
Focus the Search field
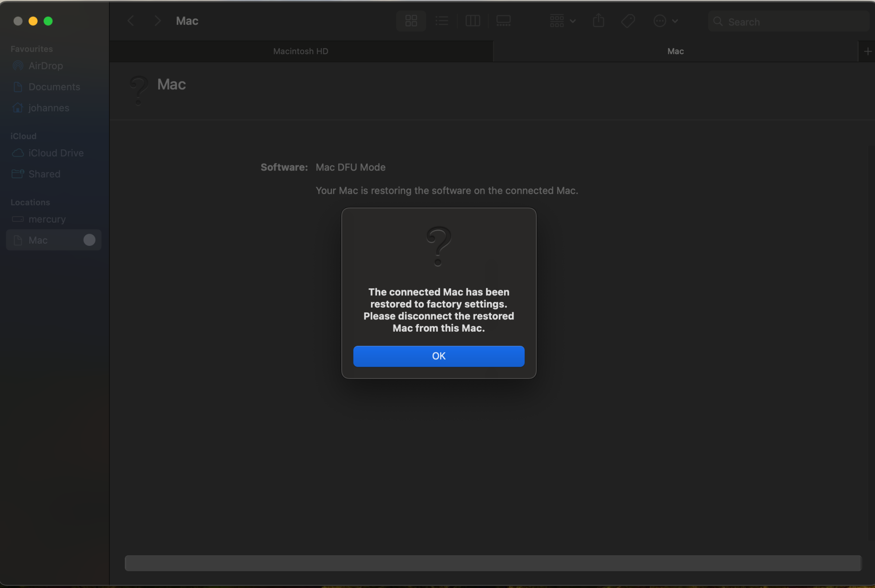point(788,21)
